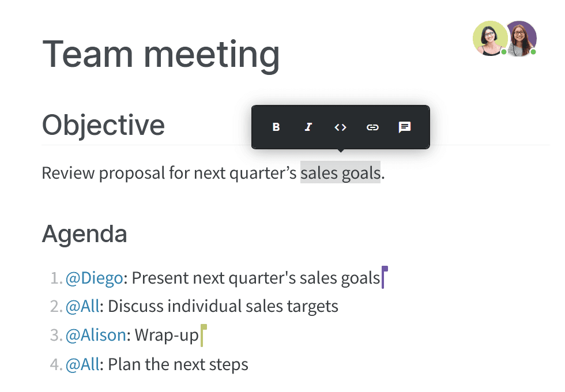
Task: Click the @Alison mention
Action: click(96, 335)
